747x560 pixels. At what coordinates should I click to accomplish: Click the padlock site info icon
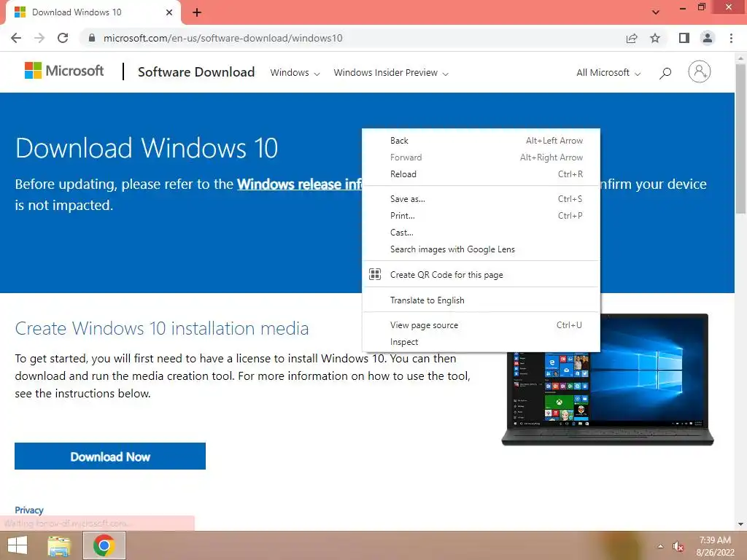click(92, 38)
